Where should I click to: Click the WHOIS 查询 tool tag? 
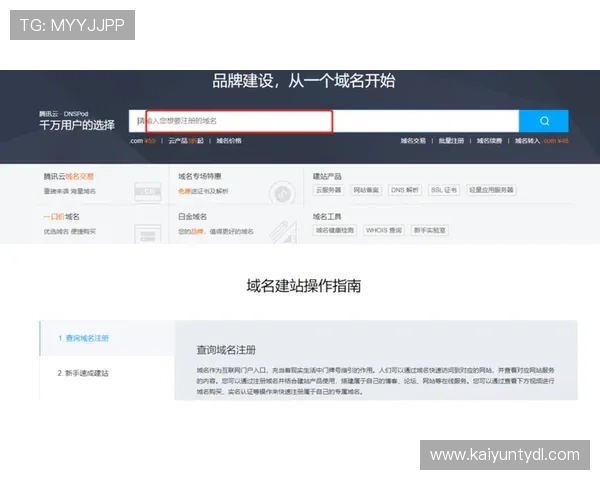click(x=384, y=230)
